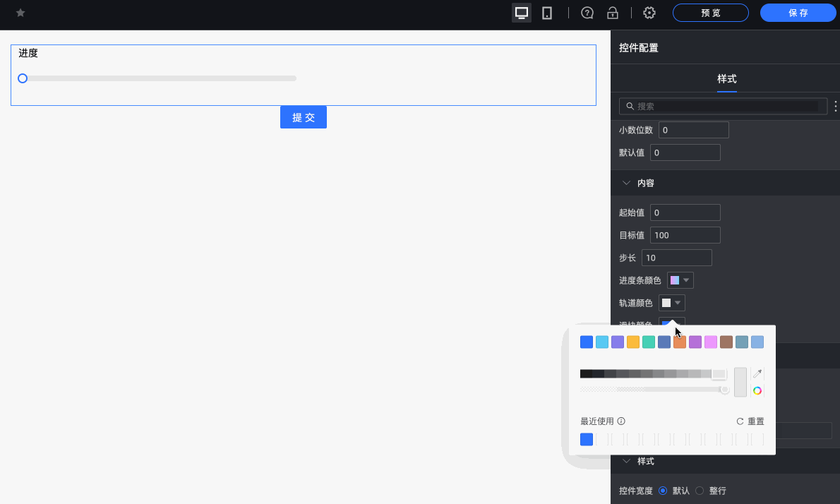This screenshot has width=840, height=504.
Task: Open the color wheel custom picker
Action: [x=757, y=391]
